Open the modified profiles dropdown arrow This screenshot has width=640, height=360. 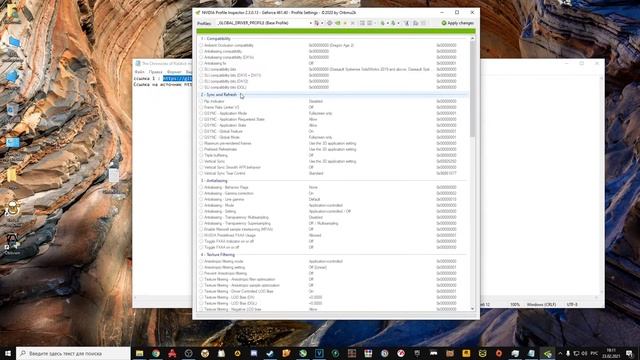(x=322, y=23)
